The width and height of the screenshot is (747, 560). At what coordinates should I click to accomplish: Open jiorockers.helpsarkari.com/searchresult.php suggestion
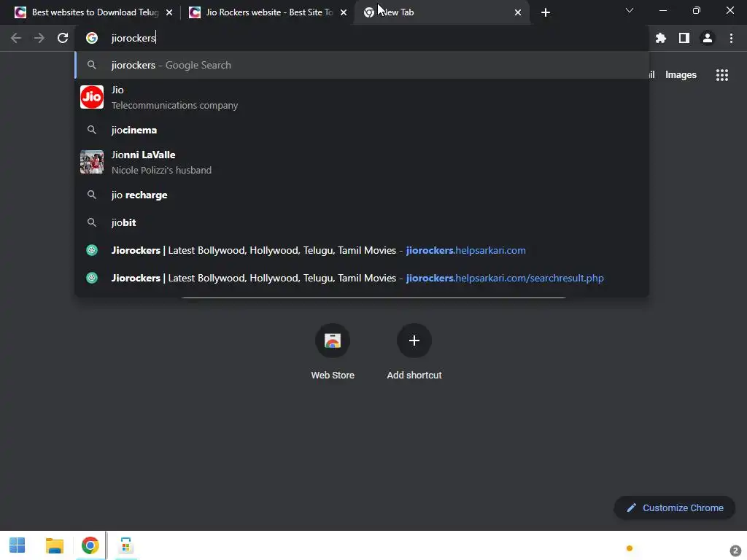click(362, 278)
